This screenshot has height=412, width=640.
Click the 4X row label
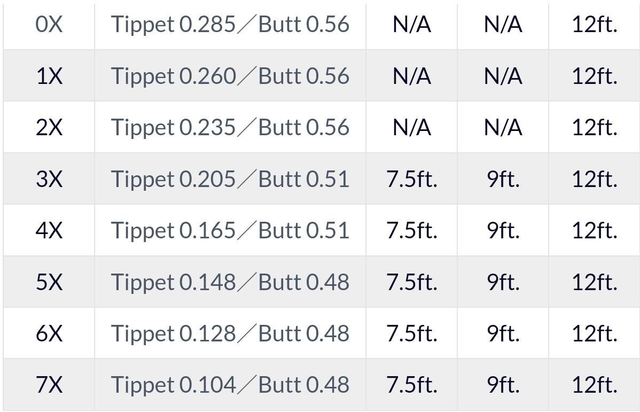coord(48,230)
